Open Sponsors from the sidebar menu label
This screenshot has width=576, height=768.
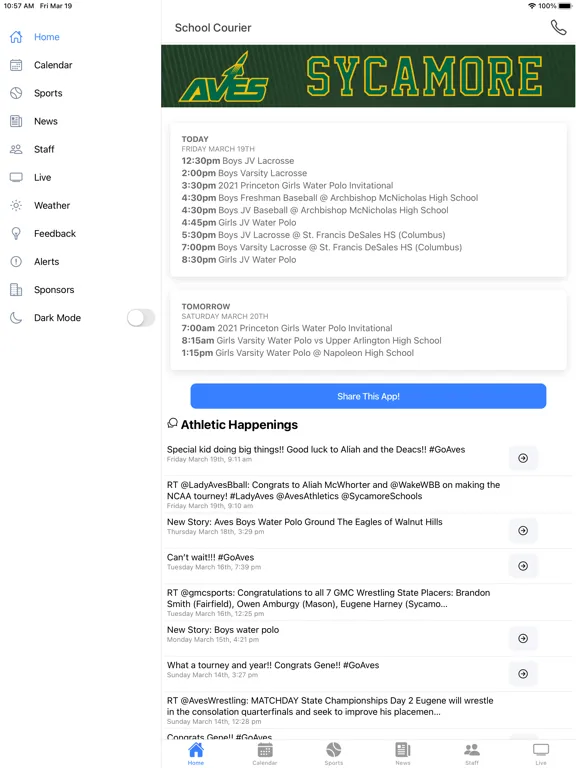(x=54, y=289)
